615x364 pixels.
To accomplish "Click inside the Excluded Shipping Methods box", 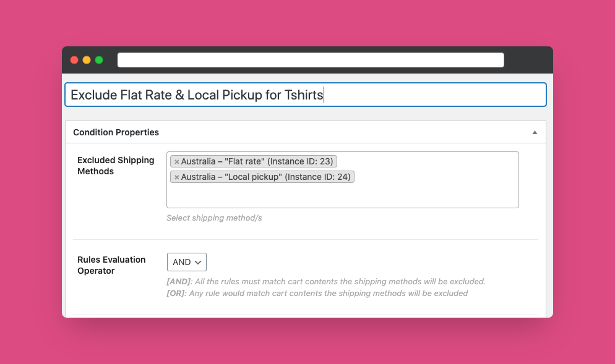I will pyautogui.click(x=342, y=180).
